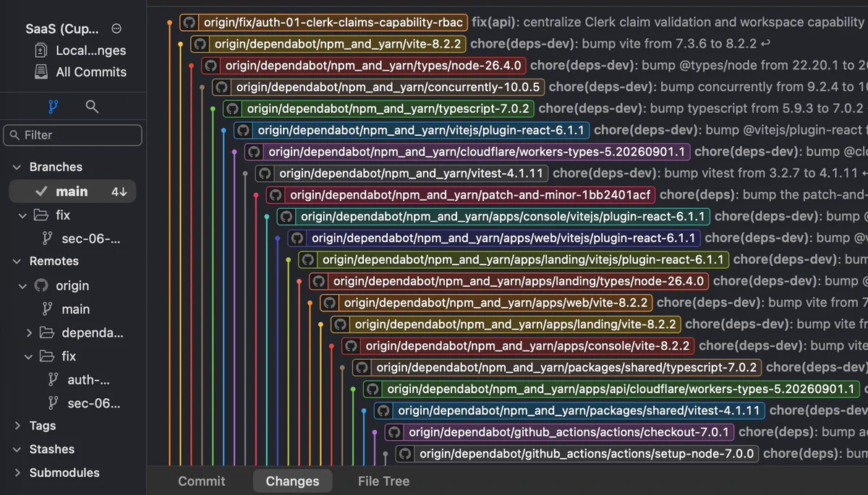This screenshot has height=495, width=868.
Task: Click the yellow commit node of root vite-8.2.2 row
Action: tap(180, 44)
